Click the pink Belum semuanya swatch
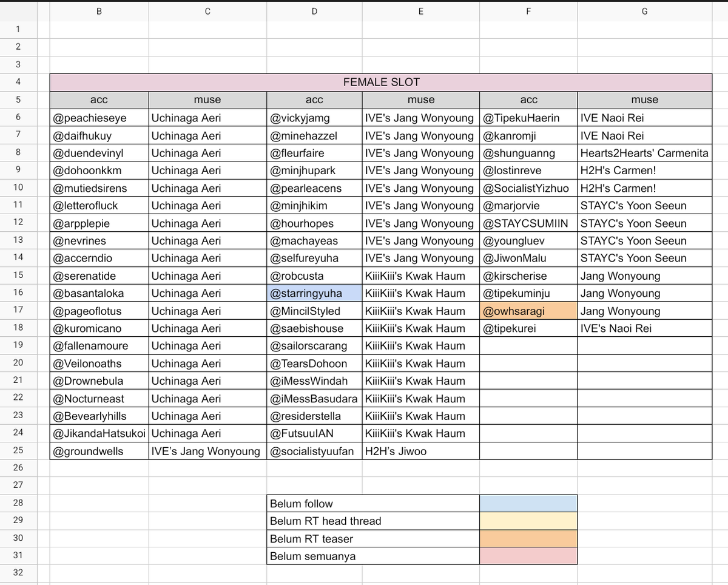Image resolution: width=728 pixels, height=585 pixels. pos(528,556)
